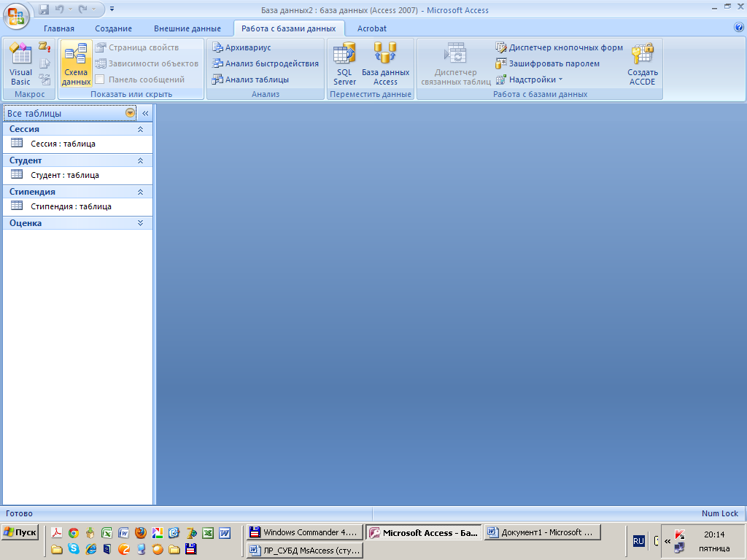Switch to Документ1 Word taskbar button
The image size is (747, 560).
[542, 532]
